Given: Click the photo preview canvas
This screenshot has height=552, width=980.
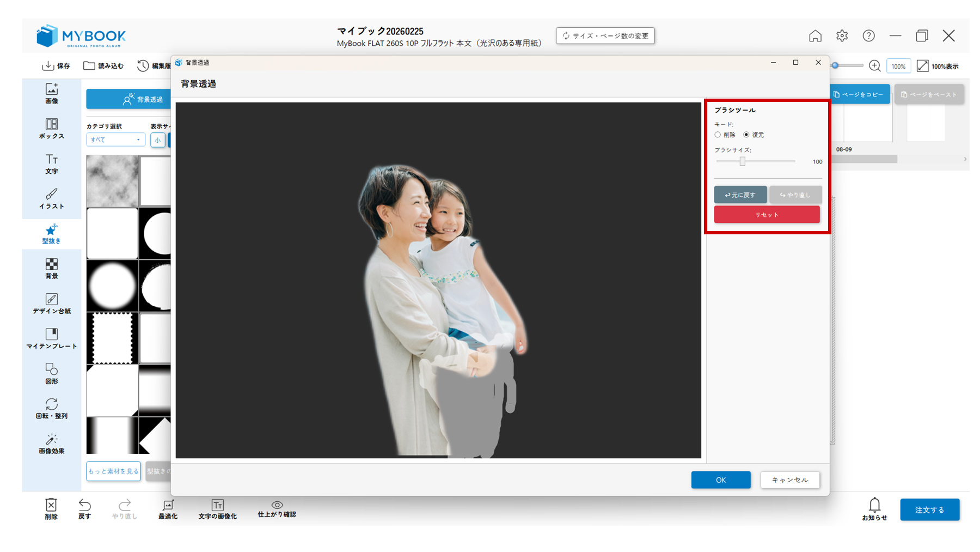Looking at the screenshot, I should pyautogui.click(x=438, y=280).
